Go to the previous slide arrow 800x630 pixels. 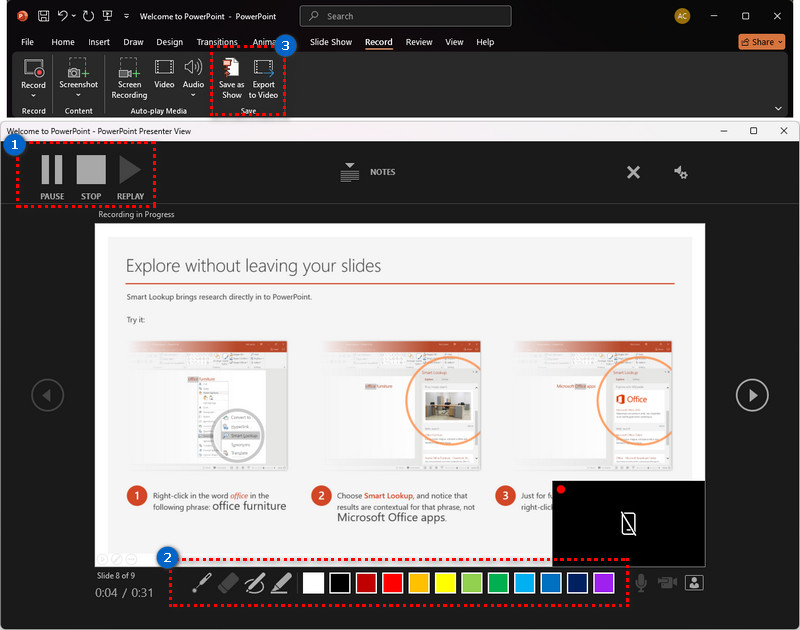coord(47,395)
